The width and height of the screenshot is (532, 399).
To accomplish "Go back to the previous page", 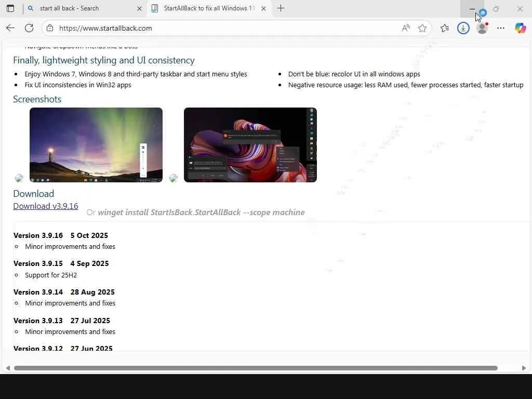I will pos(10,28).
